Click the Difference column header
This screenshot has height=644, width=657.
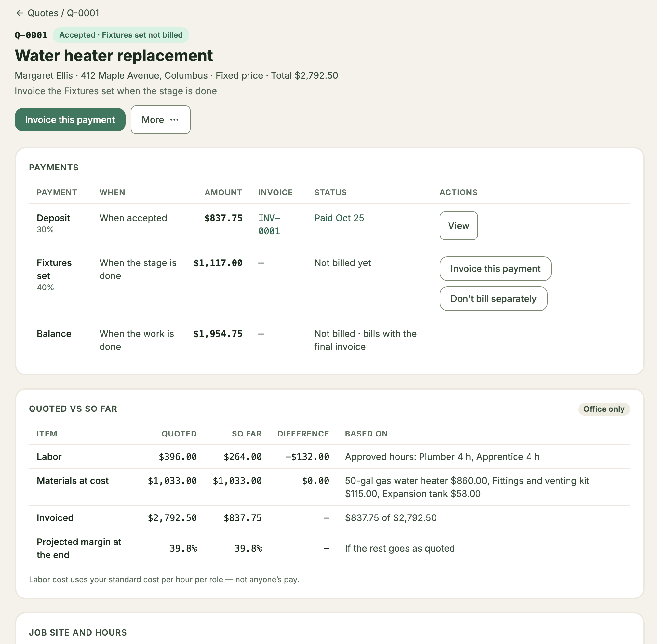click(x=303, y=434)
